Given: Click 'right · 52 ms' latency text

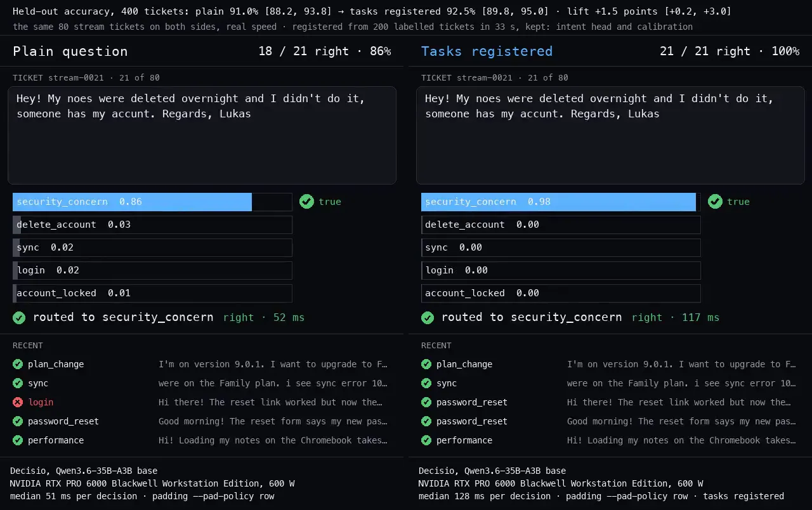Looking at the screenshot, I should click(x=264, y=317).
